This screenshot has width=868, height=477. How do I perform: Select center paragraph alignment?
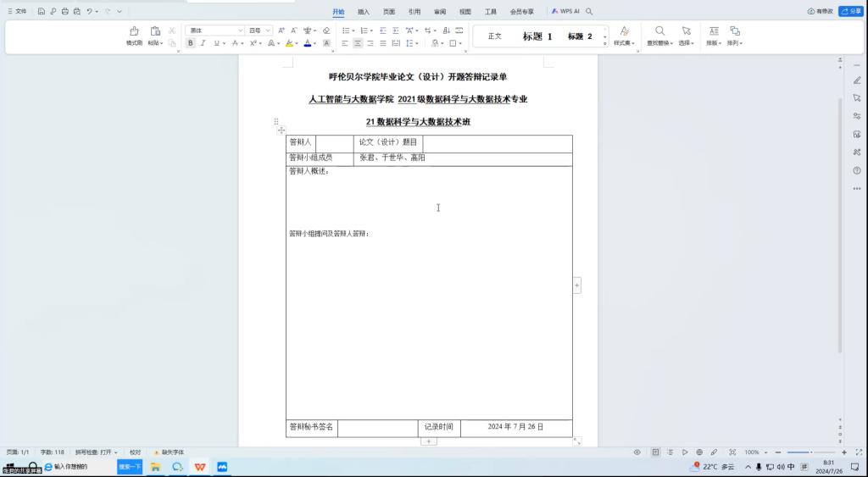(x=358, y=43)
